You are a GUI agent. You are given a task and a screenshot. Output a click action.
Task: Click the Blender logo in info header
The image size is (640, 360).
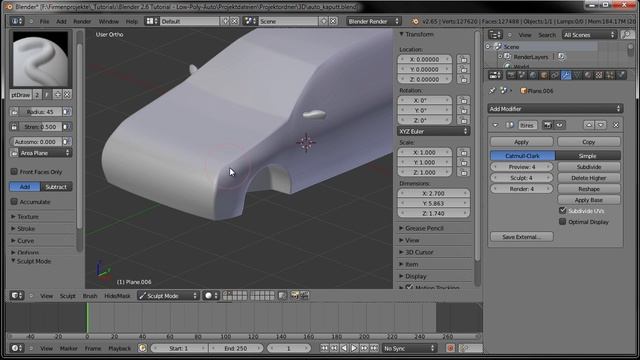pos(415,21)
